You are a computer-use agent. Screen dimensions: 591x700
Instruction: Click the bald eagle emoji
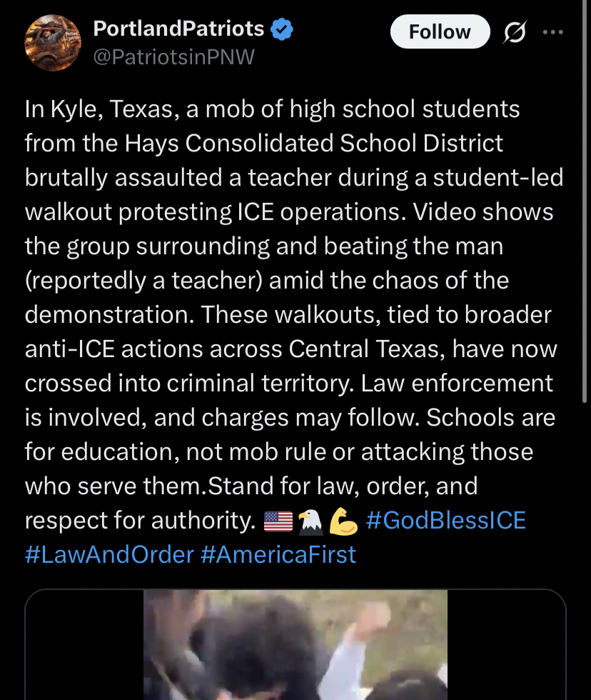[x=310, y=521]
